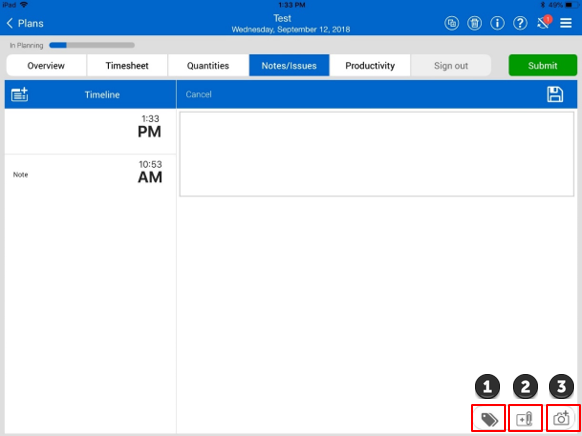Open the info circle icon
The height and width of the screenshot is (436, 582).
497,23
